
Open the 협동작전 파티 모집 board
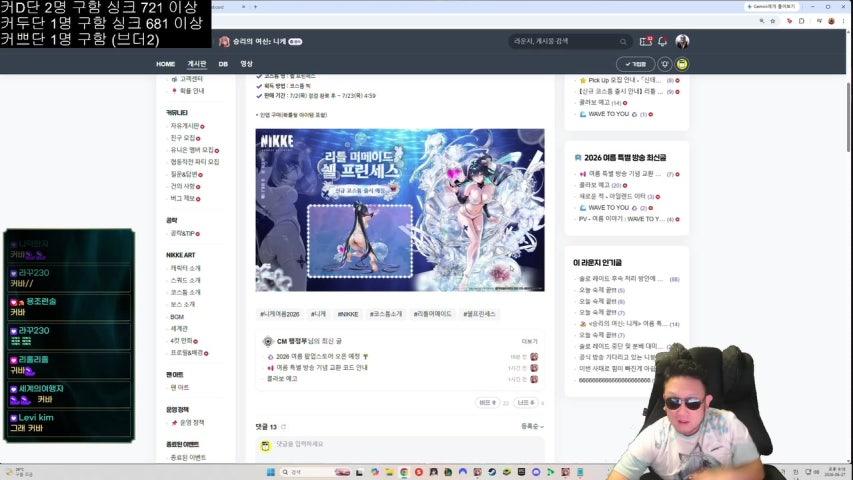coord(195,162)
